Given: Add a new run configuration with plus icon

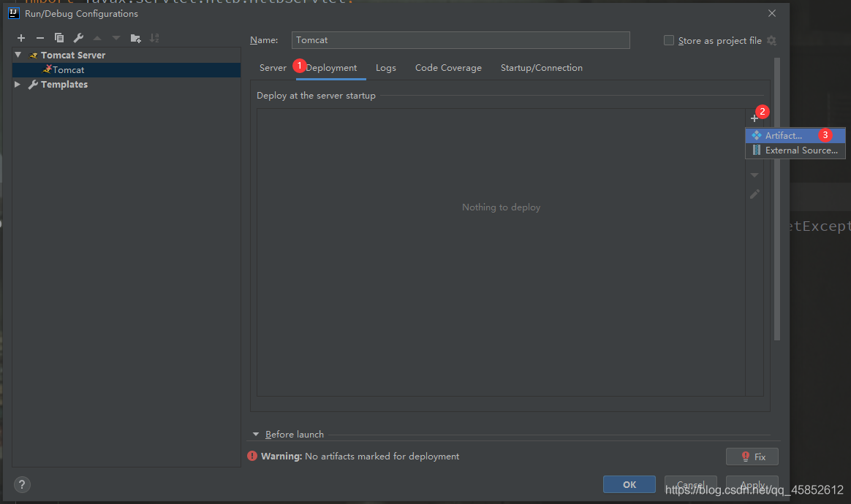Looking at the screenshot, I should tap(21, 38).
